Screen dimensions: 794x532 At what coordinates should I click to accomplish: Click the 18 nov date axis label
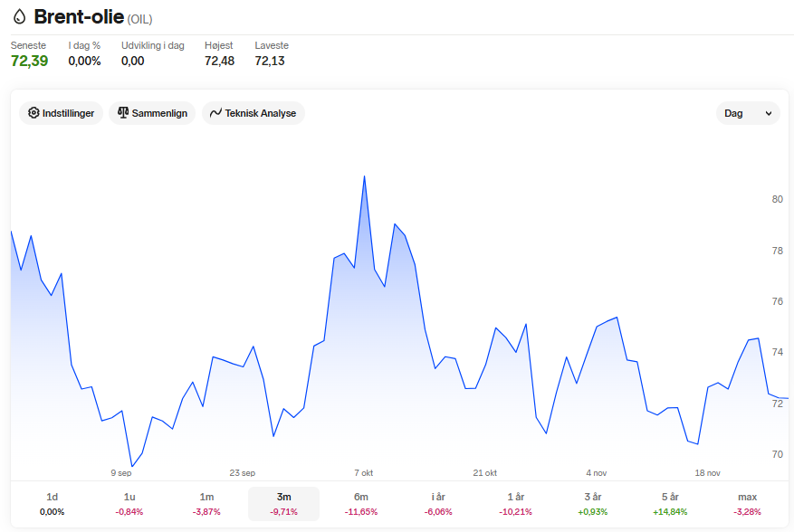pyautogui.click(x=707, y=473)
